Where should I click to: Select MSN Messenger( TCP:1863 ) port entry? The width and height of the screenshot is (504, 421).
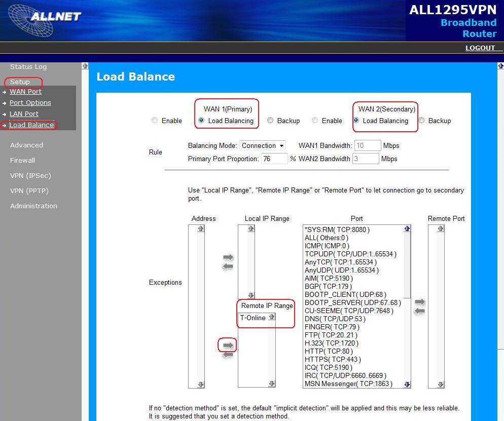(349, 384)
